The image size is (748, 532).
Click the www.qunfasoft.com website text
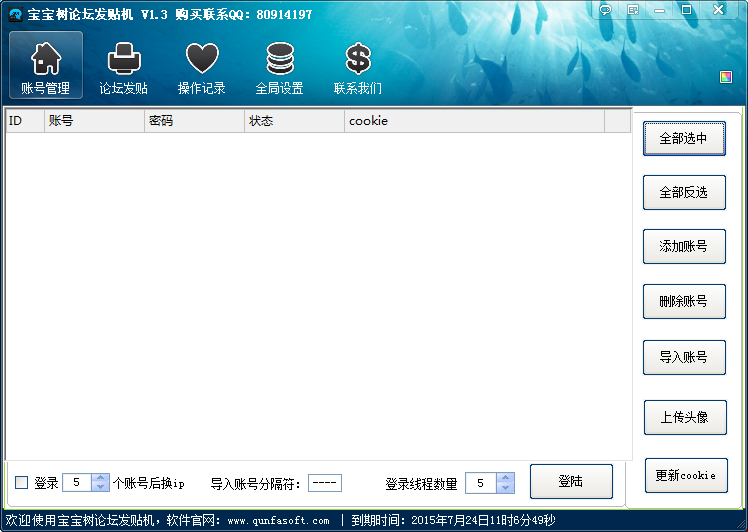point(278,521)
